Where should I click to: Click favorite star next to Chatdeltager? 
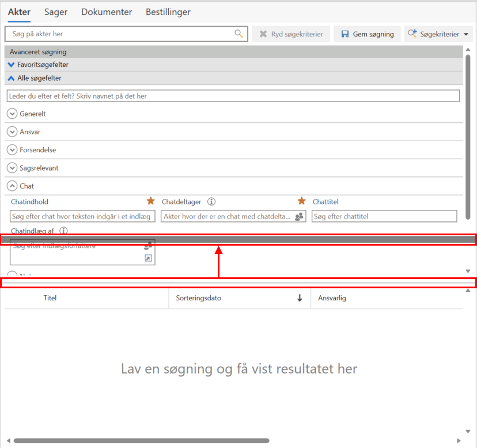point(301,201)
